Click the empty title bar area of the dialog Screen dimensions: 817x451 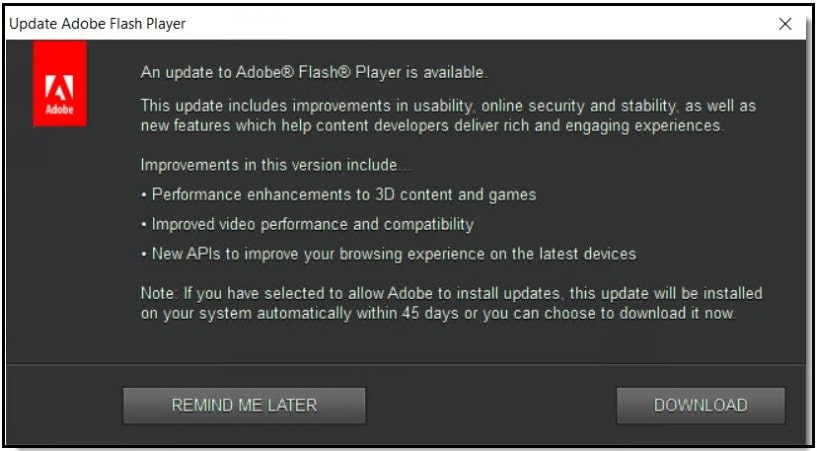479,24
